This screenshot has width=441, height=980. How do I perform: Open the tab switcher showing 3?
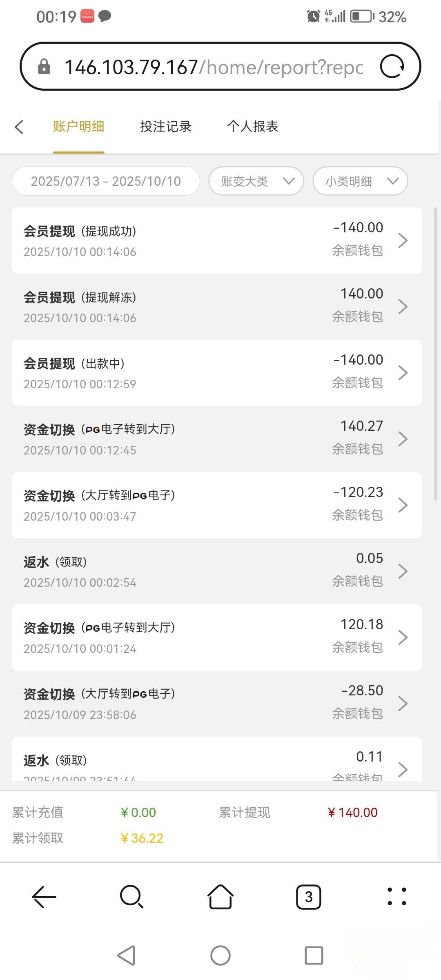(x=308, y=897)
